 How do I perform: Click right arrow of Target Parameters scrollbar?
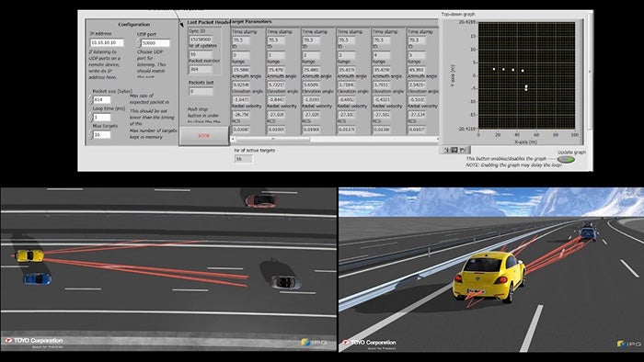pos(437,139)
